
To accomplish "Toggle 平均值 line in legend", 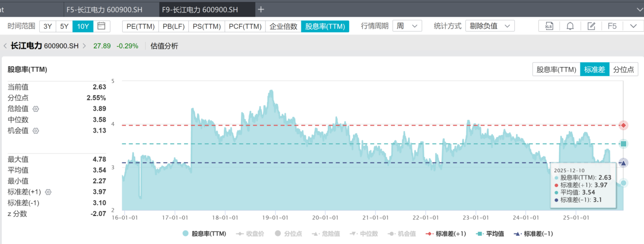I will [490, 234].
